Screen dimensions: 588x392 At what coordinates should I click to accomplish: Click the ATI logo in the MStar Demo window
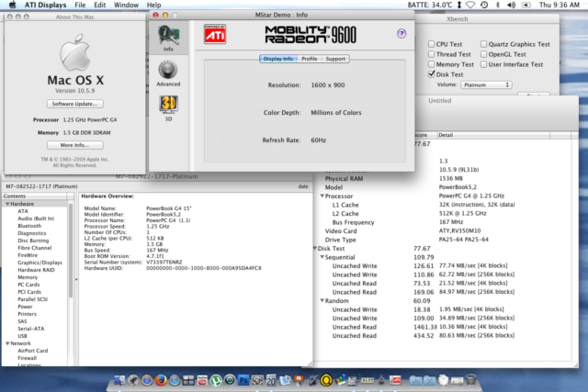pos(215,34)
